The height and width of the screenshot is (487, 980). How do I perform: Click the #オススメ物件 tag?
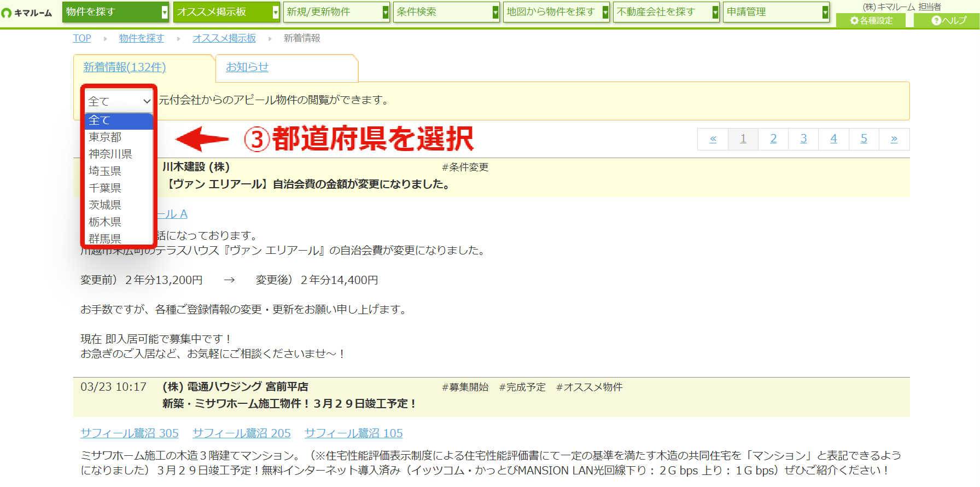[590, 387]
